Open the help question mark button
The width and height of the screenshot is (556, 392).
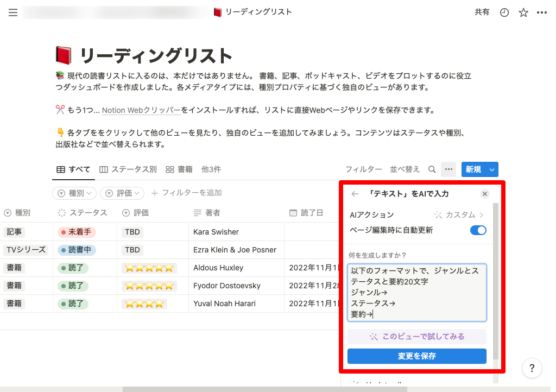coord(532,368)
